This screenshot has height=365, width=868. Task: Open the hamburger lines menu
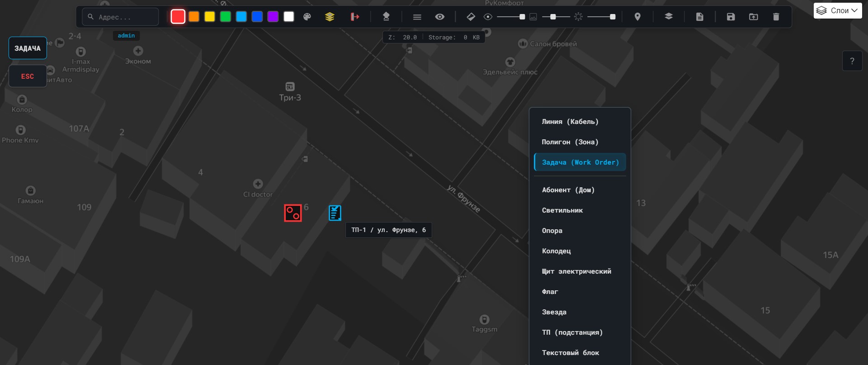pyautogui.click(x=417, y=17)
